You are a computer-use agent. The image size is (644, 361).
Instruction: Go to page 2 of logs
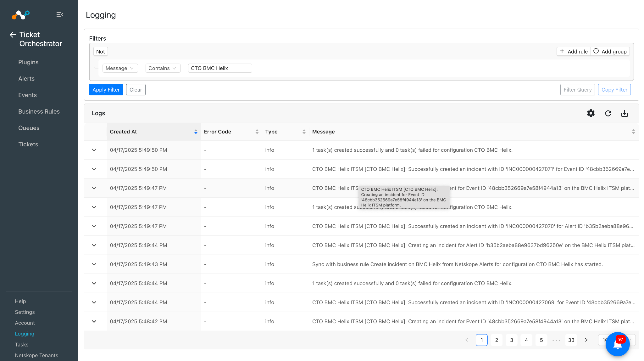(x=497, y=340)
